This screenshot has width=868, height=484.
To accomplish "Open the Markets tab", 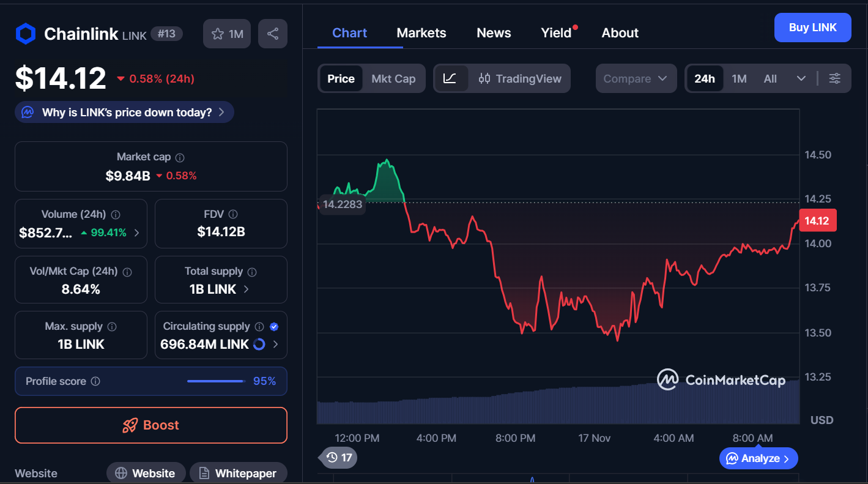I will [421, 33].
